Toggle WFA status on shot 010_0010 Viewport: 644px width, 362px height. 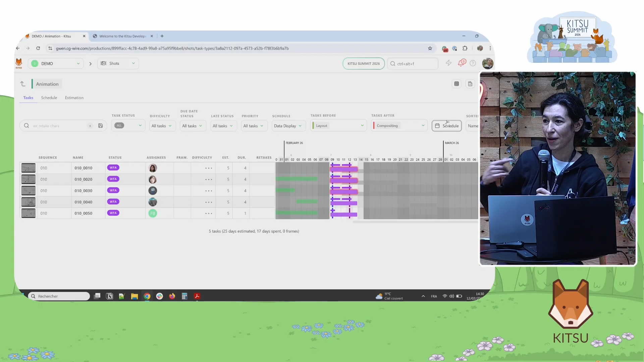(x=113, y=168)
